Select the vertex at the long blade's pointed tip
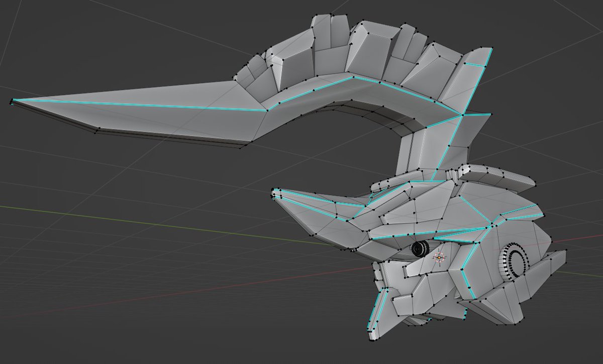The width and height of the screenshot is (603, 364). click(x=12, y=102)
